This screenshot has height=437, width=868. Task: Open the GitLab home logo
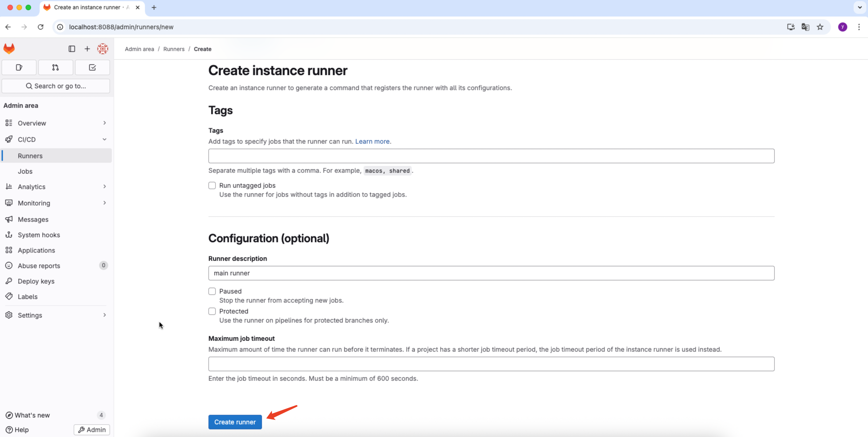(x=9, y=48)
